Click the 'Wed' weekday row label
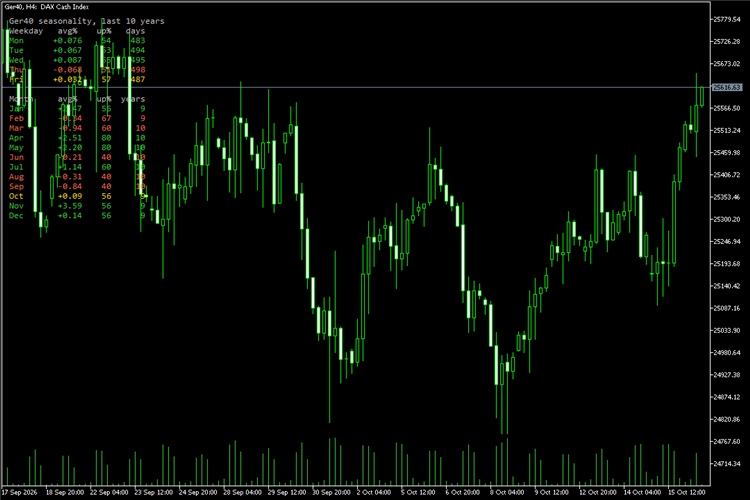Image resolution: width=750 pixels, height=500 pixels. 16,60
